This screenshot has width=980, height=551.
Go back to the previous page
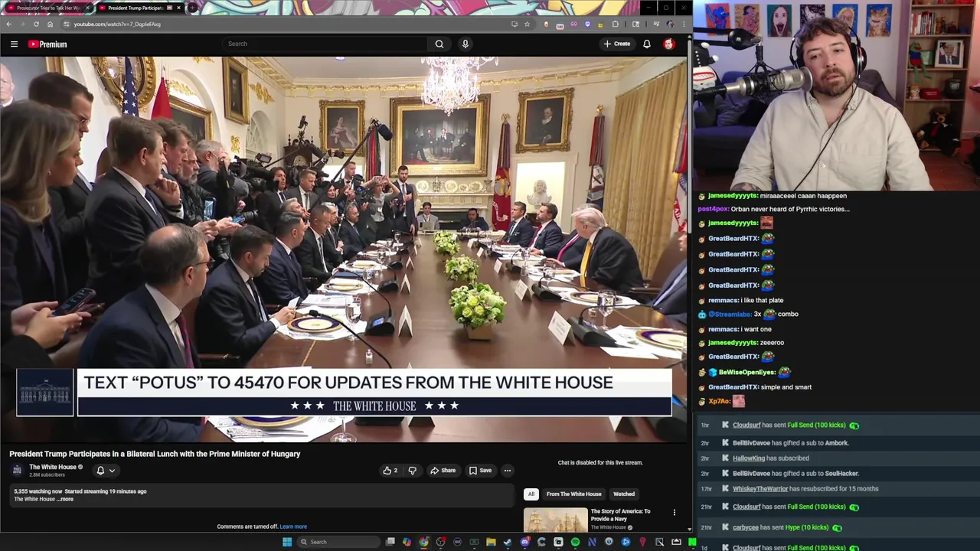click(8, 24)
